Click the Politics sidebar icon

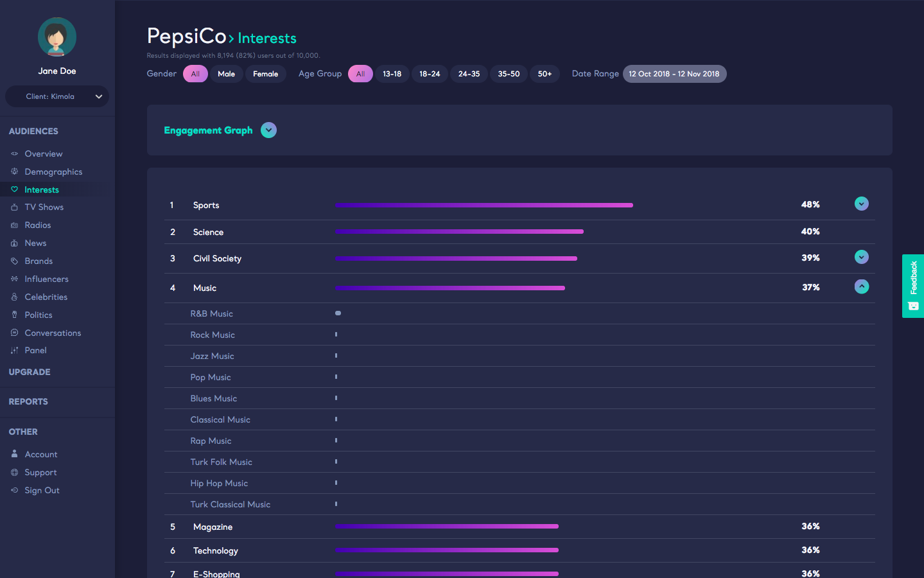tap(14, 315)
